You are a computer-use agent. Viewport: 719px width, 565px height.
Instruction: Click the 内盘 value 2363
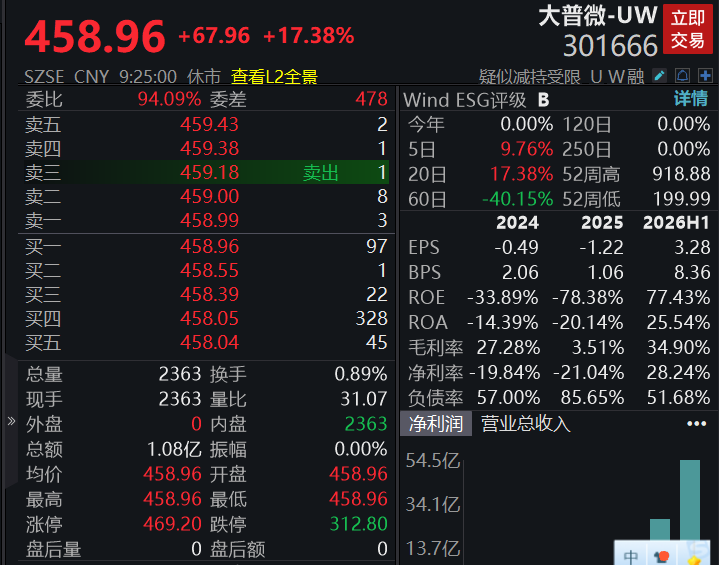click(366, 424)
